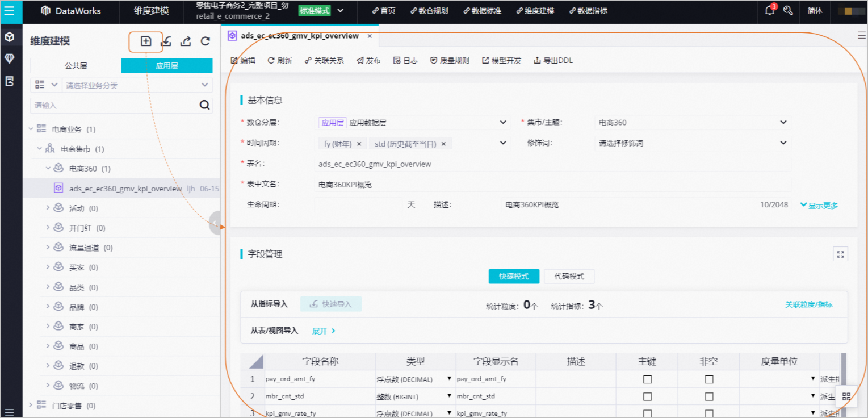Open the document icon in left sidebar
868x418 pixels.
coord(9,81)
